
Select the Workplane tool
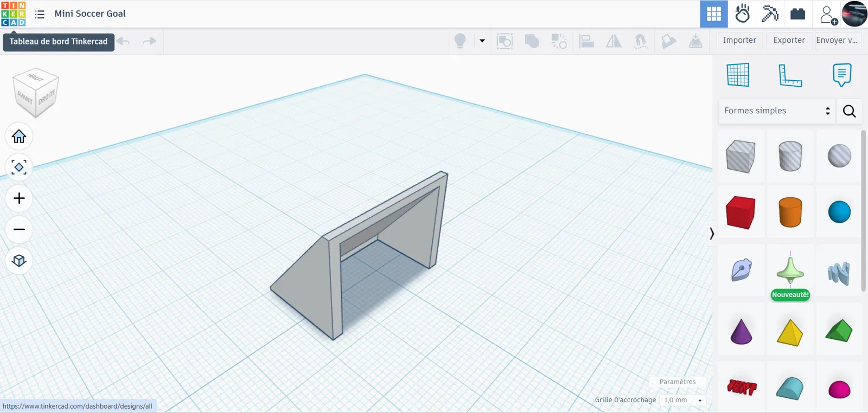(x=738, y=75)
